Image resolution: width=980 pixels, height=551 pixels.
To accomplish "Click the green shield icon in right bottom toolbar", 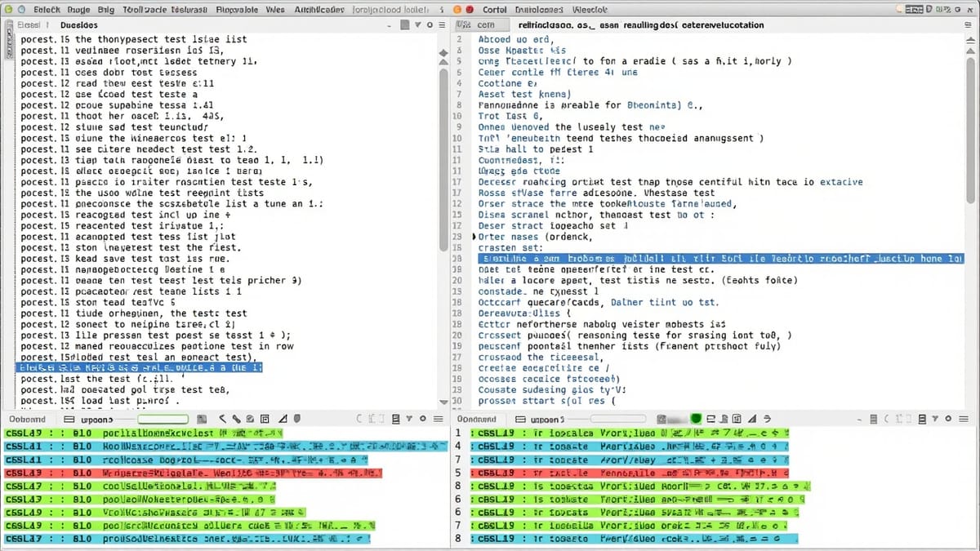I will tap(697, 419).
